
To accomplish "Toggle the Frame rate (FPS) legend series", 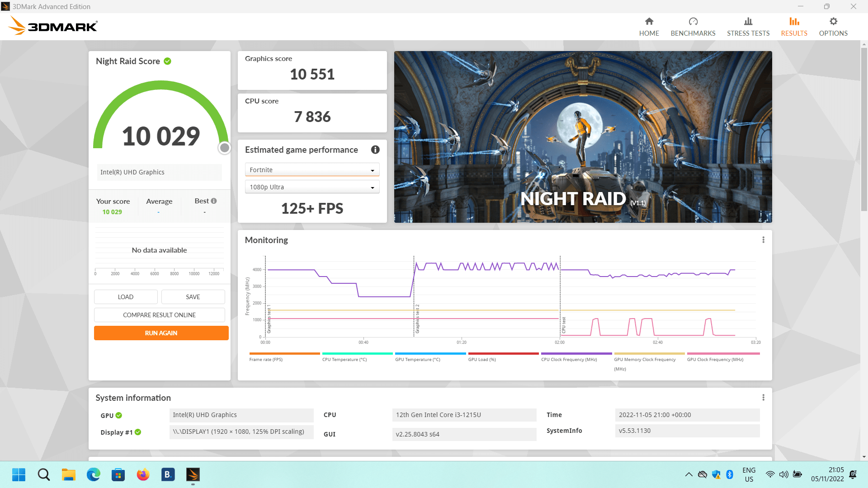I will click(x=266, y=360).
